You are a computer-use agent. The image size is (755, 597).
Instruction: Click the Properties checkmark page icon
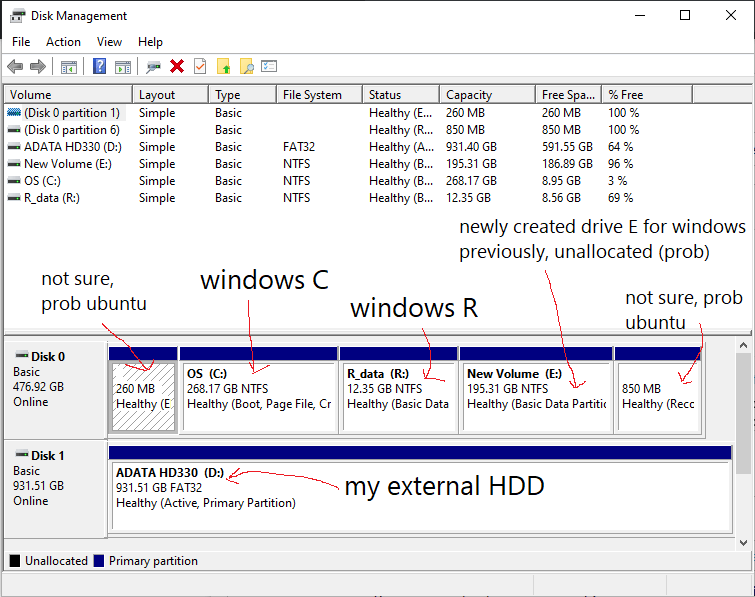click(200, 66)
